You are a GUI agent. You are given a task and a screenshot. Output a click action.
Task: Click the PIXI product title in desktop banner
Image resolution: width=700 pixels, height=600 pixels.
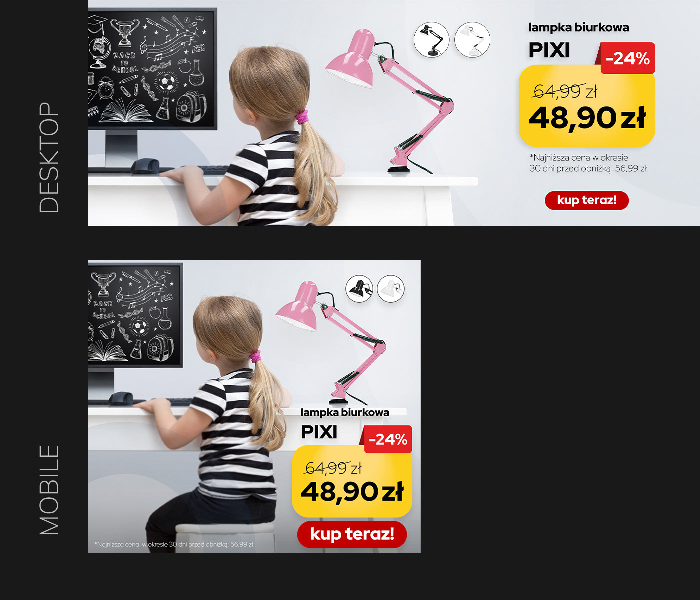(x=549, y=50)
